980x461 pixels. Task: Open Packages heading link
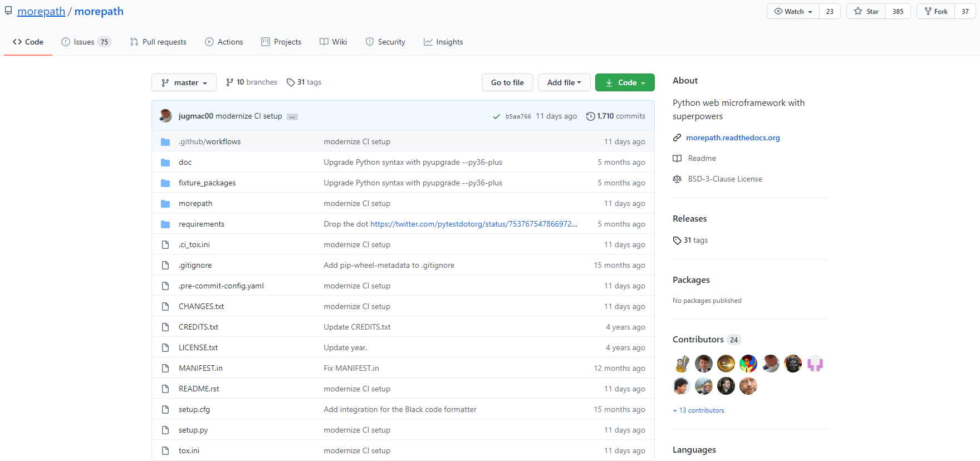click(691, 280)
